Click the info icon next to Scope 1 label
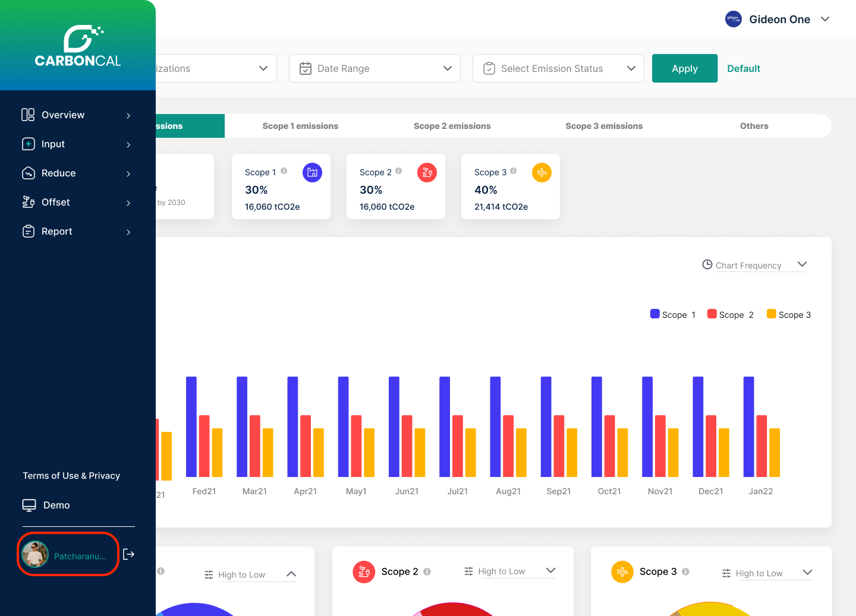The image size is (856, 616). [x=284, y=171]
